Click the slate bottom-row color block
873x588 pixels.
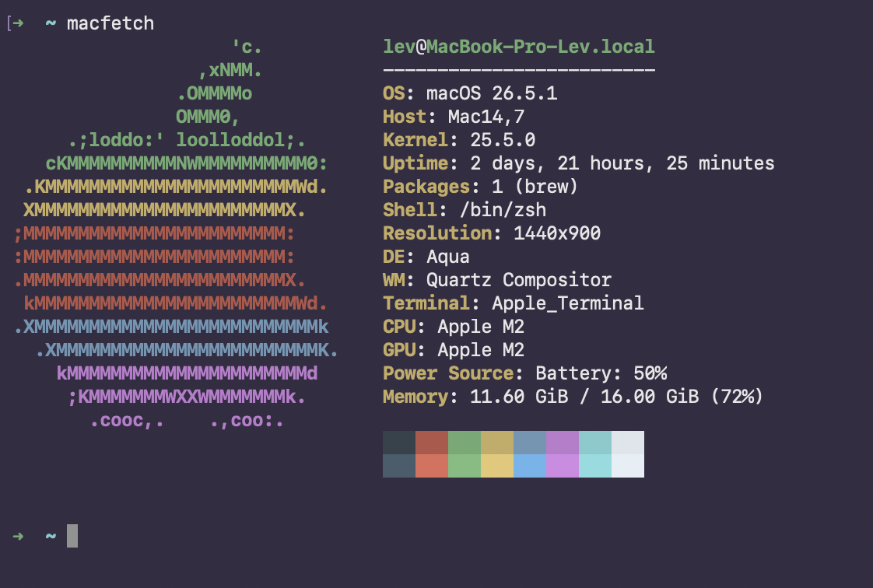(x=399, y=466)
